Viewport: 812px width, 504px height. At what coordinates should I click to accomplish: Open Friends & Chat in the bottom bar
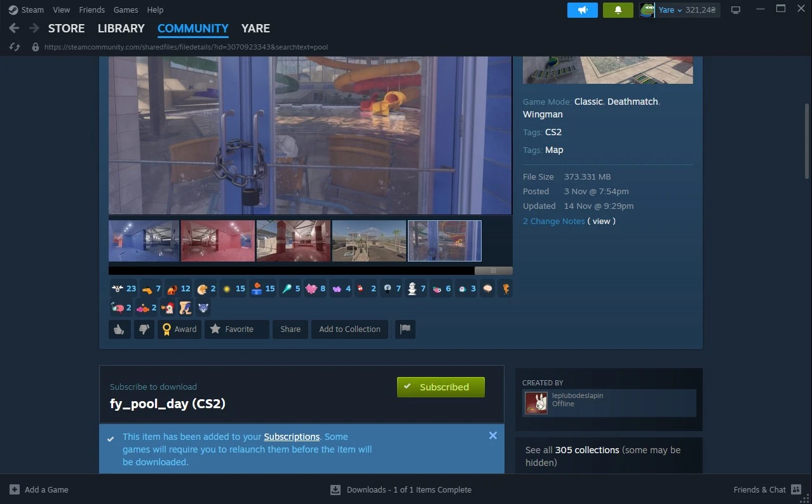(x=768, y=489)
